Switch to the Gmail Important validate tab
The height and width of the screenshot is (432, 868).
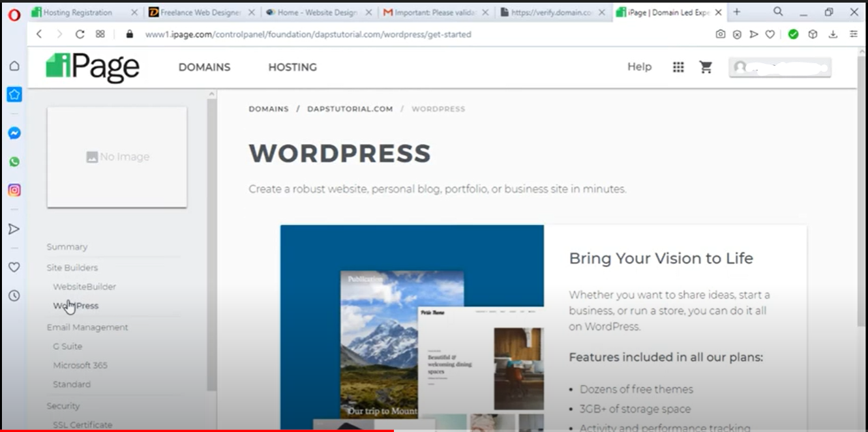click(x=436, y=12)
